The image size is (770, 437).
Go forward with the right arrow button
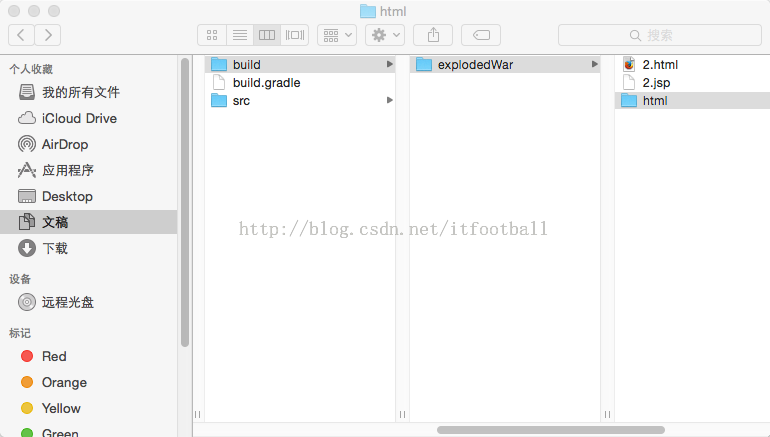pyautogui.click(x=48, y=35)
